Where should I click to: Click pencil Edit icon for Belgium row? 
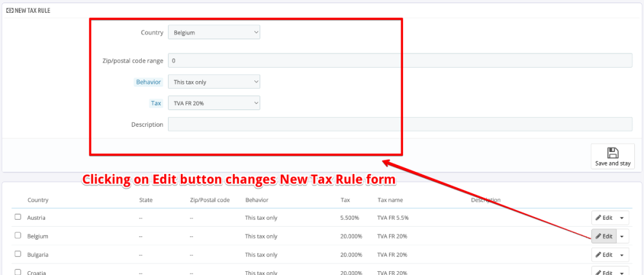point(598,236)
